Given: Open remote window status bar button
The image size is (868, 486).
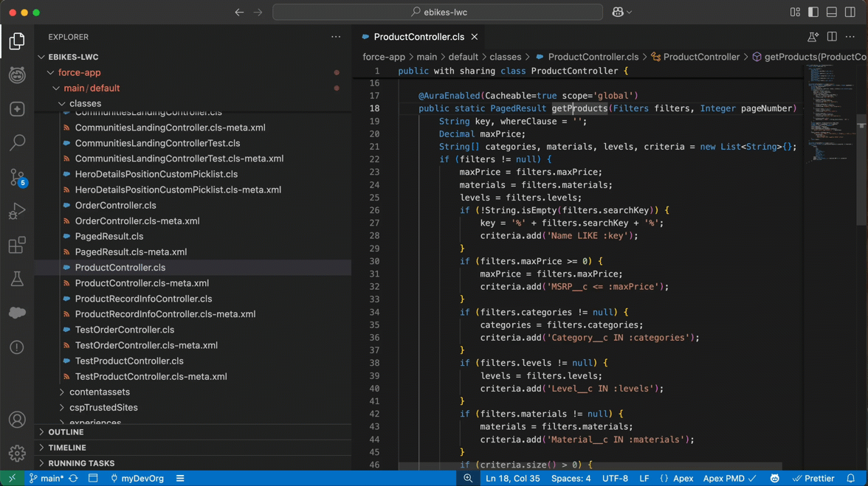Looking at the screenshot, I should point(12,479).
